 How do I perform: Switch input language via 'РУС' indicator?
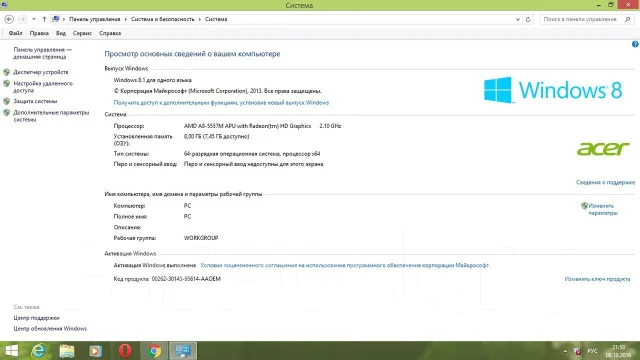593,351
